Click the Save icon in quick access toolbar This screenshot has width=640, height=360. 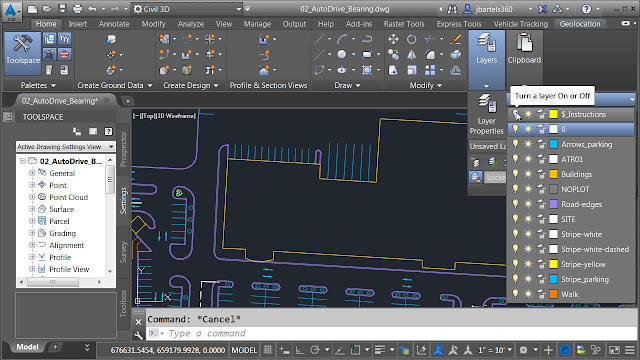pyautogui.click(x=62, y=9)
